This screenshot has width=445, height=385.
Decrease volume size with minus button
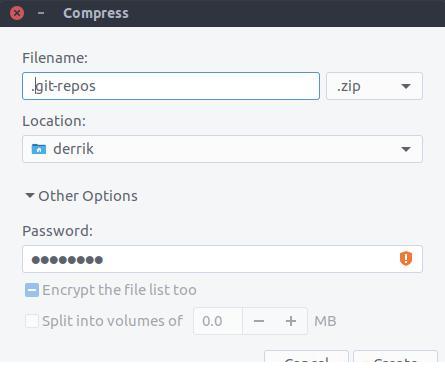(259, 321)
